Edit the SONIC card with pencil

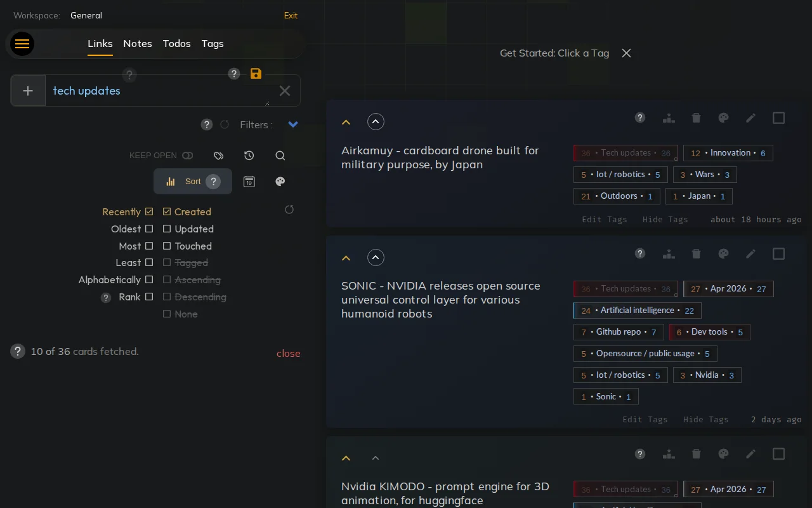click(750, 253)
